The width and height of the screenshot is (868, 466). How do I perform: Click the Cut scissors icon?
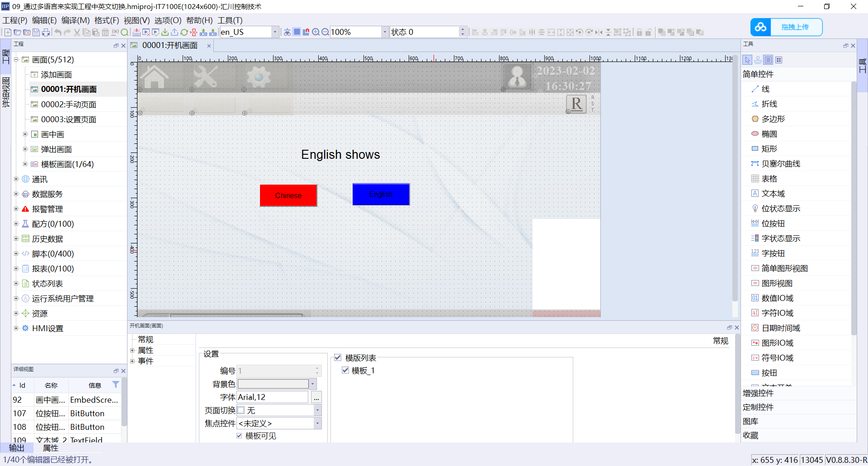pos(77,32)
